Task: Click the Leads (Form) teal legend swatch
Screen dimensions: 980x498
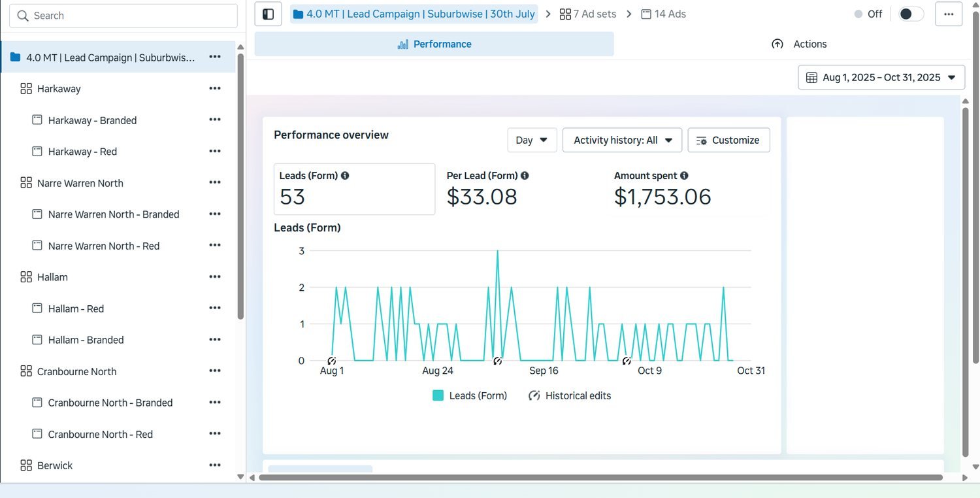Action: (x=438, y=395)
